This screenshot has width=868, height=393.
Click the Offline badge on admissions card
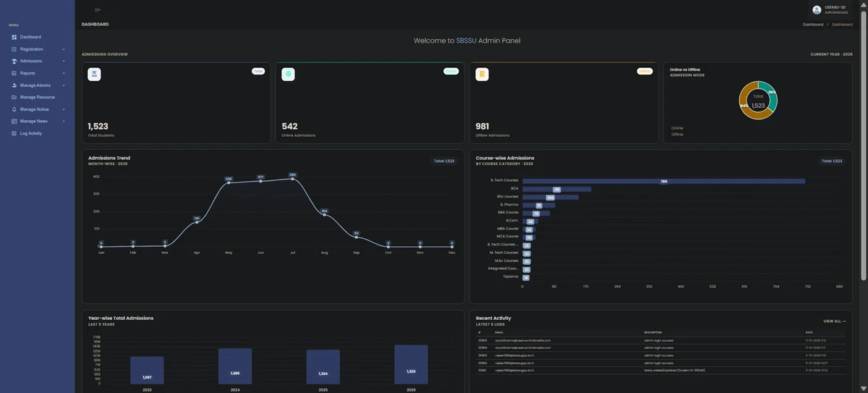(x=645, y=71)
